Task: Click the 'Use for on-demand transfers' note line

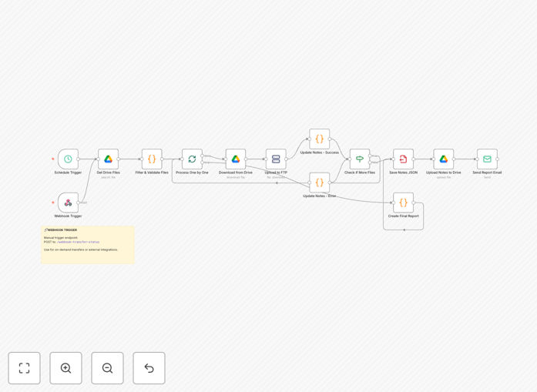Action: click(81, 250)
